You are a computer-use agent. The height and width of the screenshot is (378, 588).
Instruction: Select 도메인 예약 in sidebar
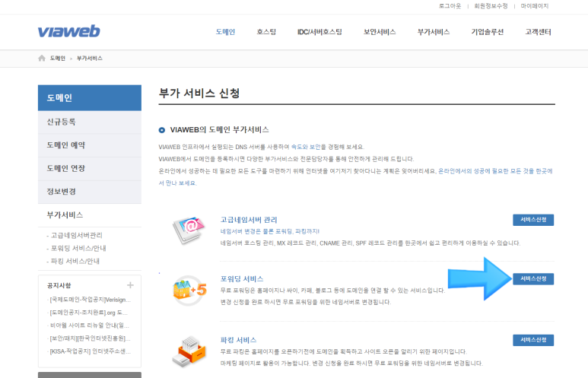(90, 145)
